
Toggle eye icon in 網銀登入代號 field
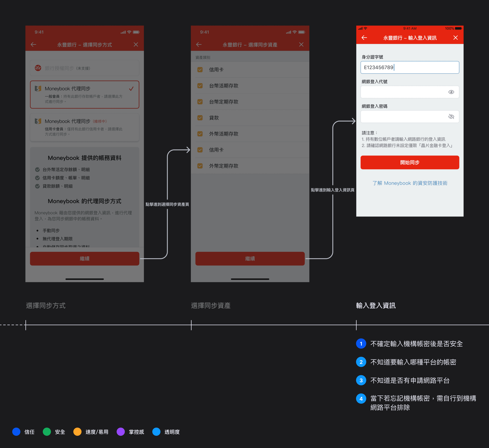[451, 92]
